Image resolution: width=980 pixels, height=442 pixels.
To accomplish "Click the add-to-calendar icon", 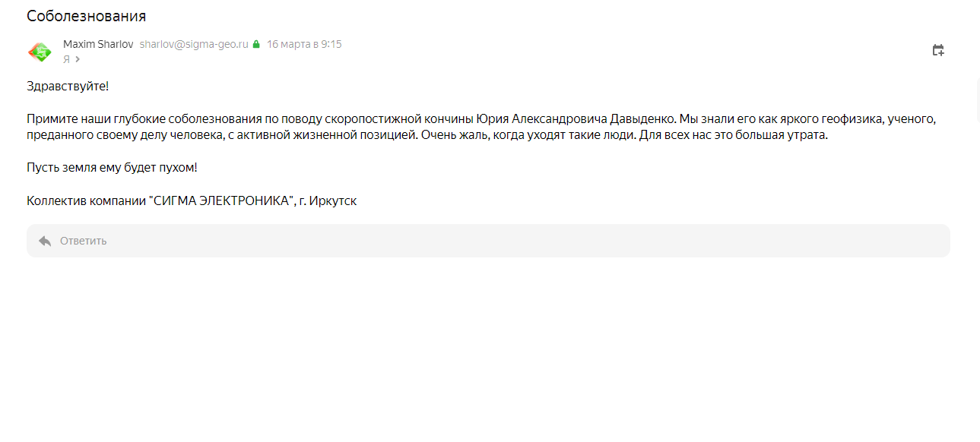I will click(x=938, y=51).
